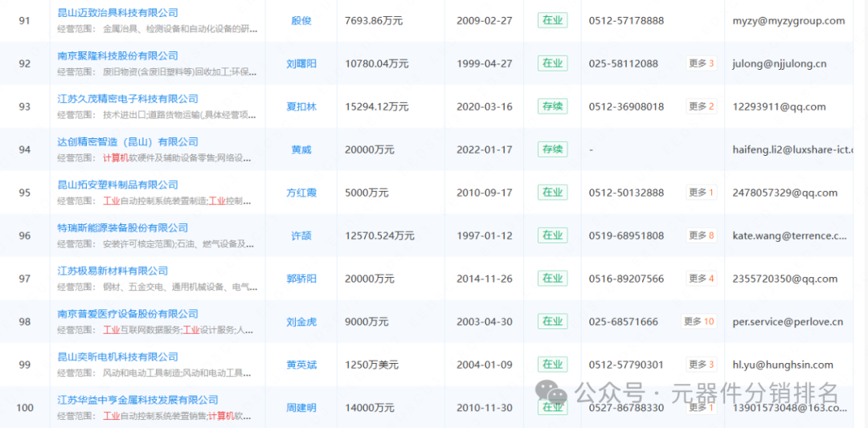Open legal representative 刘曙阳
This screenshot has width=868, height=428.
coord(301,64)
